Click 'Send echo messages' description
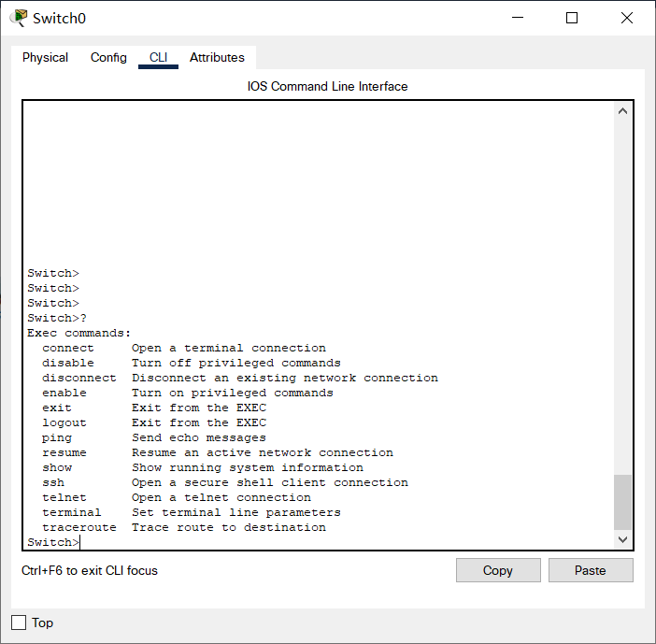The height and width of the screenshot is (644, 656). (x=199, y=438)
